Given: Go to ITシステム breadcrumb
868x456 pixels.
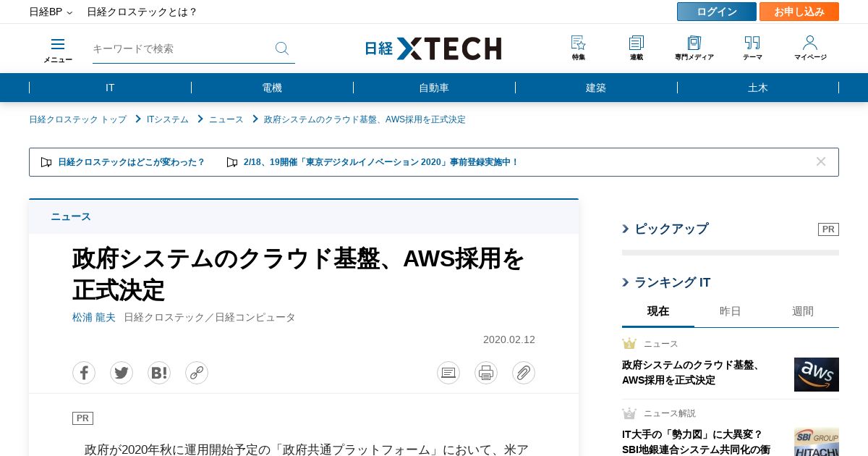Looking at the screenshot, I should (168, 119).
